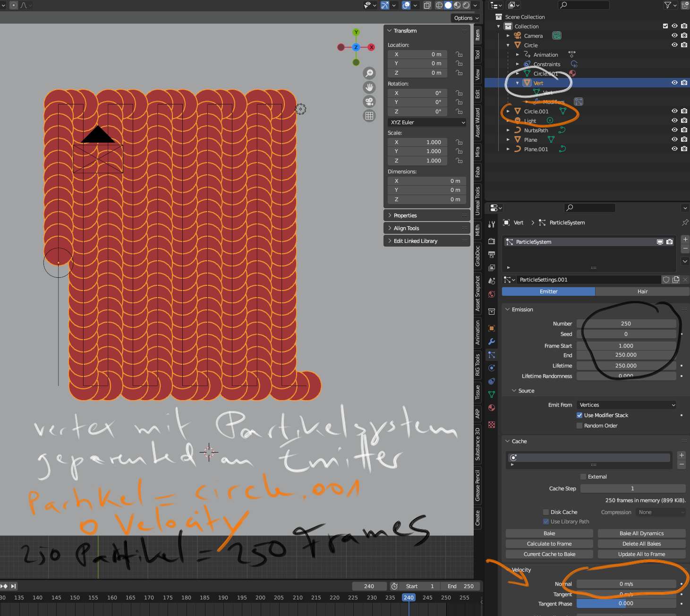Toggle X-ray mode in viewport header
The height and width of the screenshot is (616, 690).
click(427, 5)
